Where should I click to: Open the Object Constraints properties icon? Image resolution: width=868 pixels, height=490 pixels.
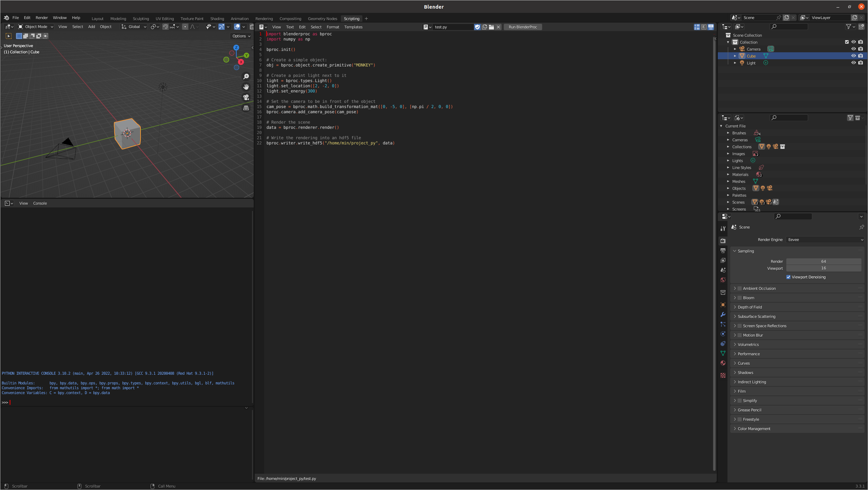tap(723, 344)
